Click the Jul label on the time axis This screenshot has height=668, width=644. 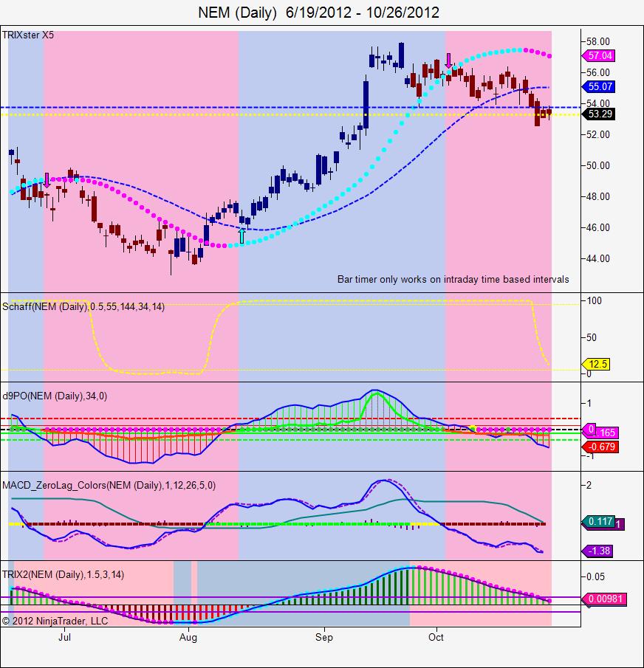click(64, 637)
